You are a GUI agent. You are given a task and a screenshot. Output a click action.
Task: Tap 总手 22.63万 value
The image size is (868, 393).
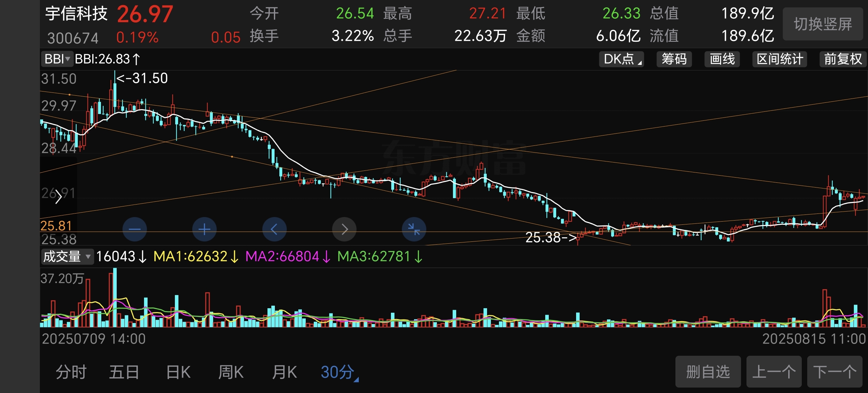pyautogui.click(x=480, y=36)
